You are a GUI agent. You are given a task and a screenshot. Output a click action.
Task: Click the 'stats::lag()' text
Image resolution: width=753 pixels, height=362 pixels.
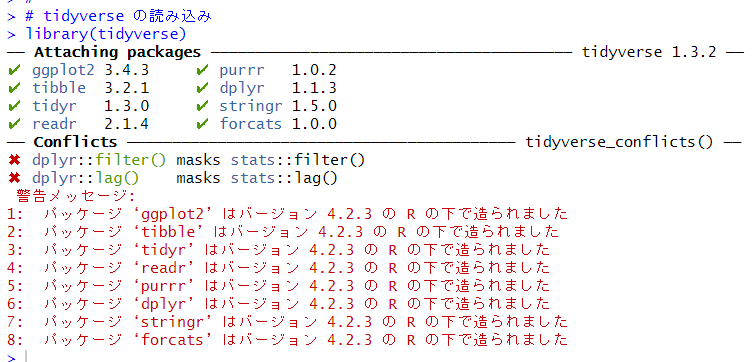[x=284, y=179]
